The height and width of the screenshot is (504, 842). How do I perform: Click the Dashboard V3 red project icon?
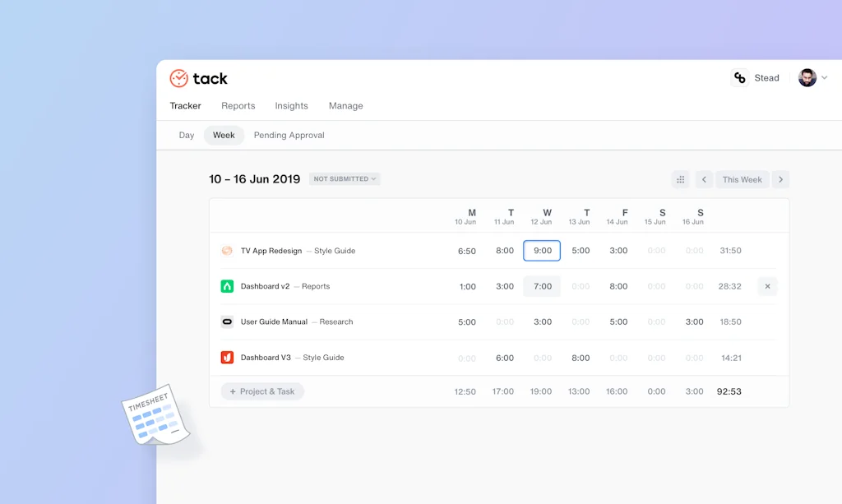click(227, 357)
